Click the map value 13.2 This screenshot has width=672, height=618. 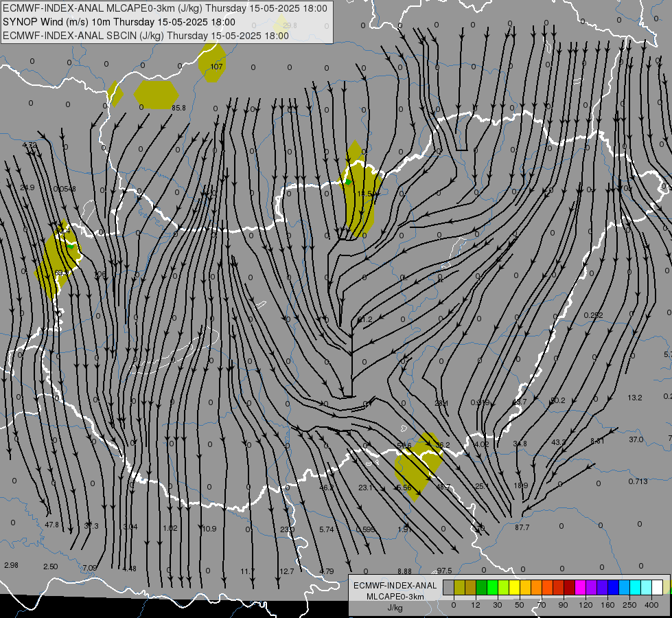point(635,398)
